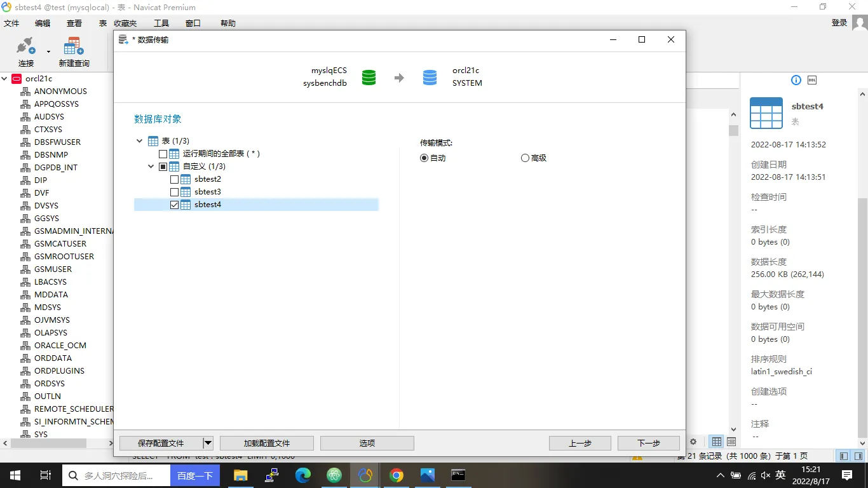868x488 pixels.
Task: Switch to grid view icon
Action: (717, 442)
